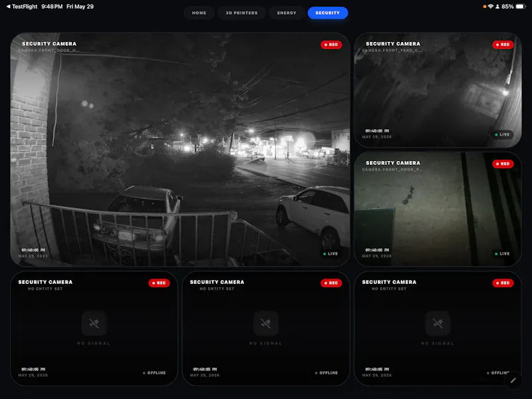Tap the person icon in status bar

point(497,7)
